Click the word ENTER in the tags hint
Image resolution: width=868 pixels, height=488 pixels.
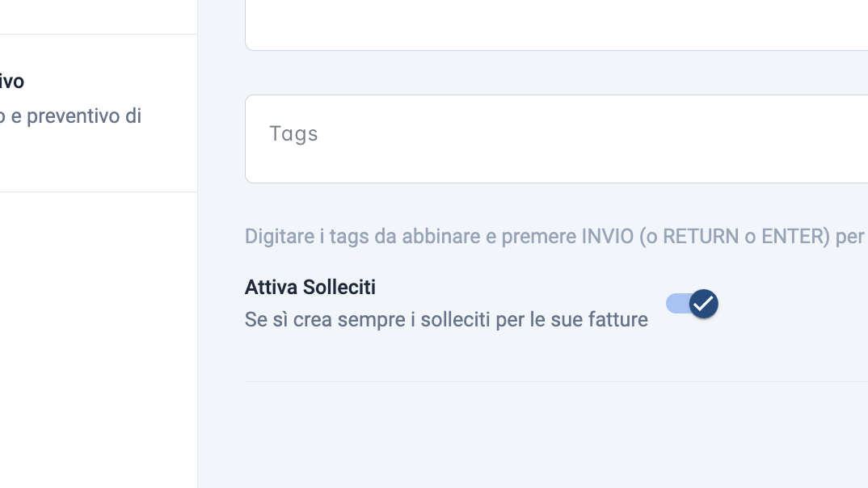pos(795,236)
